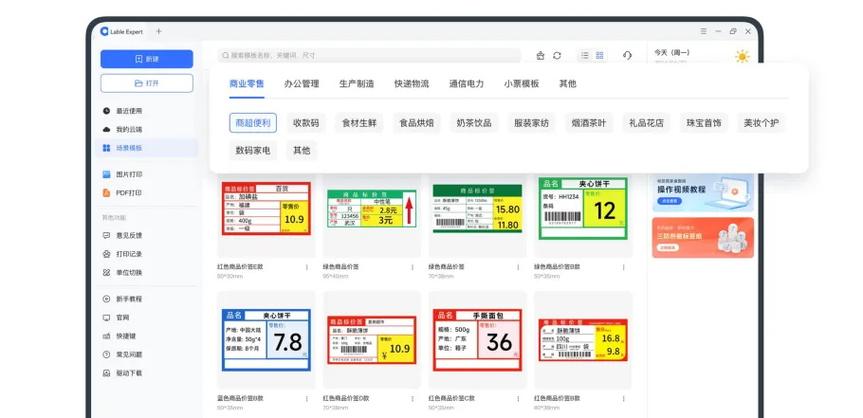
Task: Select 场景模板 in the sidebar
Action: [147, 148]
